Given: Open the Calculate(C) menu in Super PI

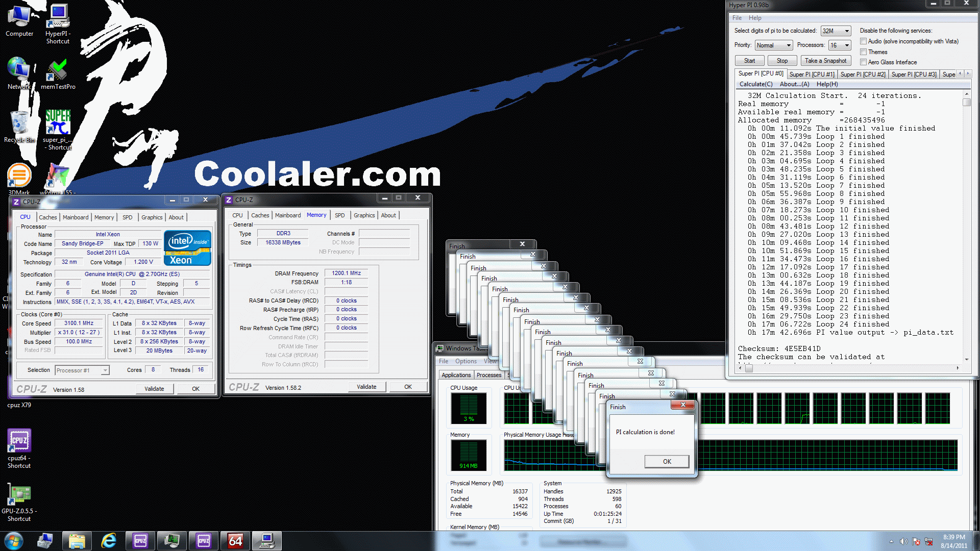Looking at the screenshot, I should tap(756, 84).
